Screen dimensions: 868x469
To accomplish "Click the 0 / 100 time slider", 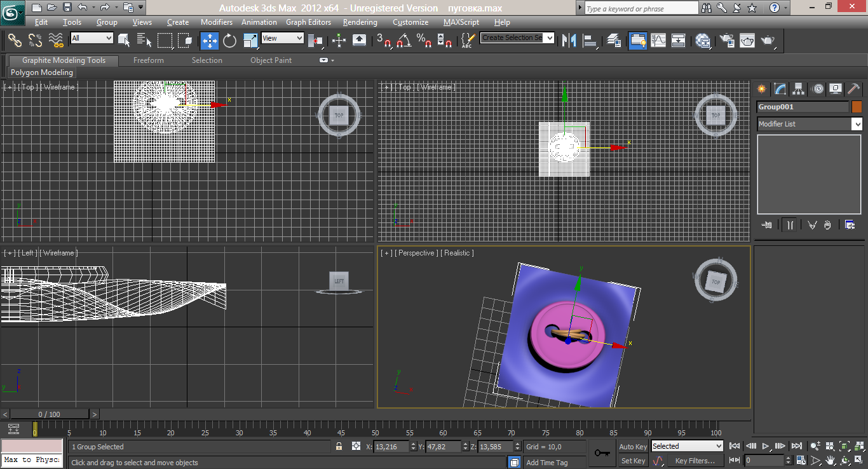I will point(50,414).
